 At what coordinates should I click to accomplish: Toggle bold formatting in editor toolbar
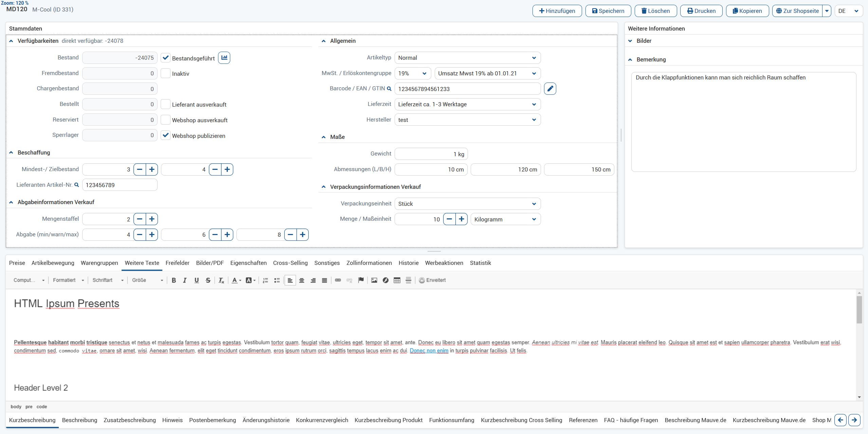pyautogui.click(x=174, y=280)
